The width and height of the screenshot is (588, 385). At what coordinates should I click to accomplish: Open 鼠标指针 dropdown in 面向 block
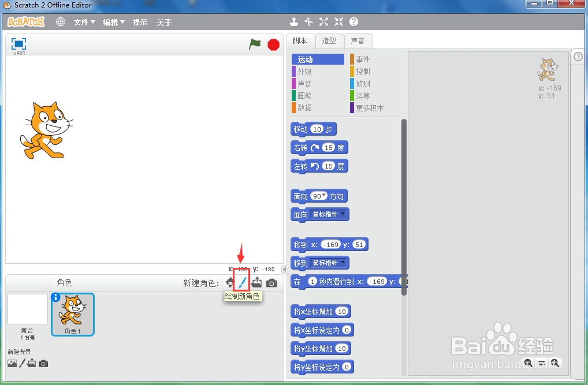coord(329,214)
